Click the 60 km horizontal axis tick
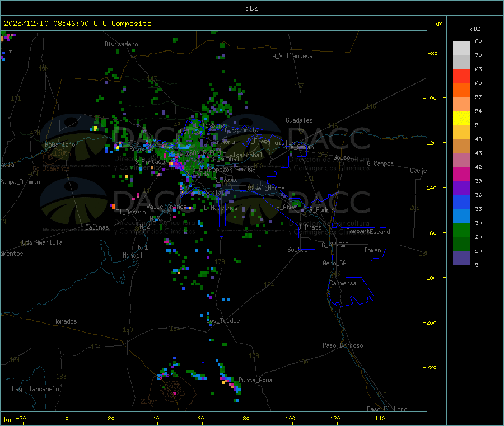The image size is (504, 426). point(200,418)
